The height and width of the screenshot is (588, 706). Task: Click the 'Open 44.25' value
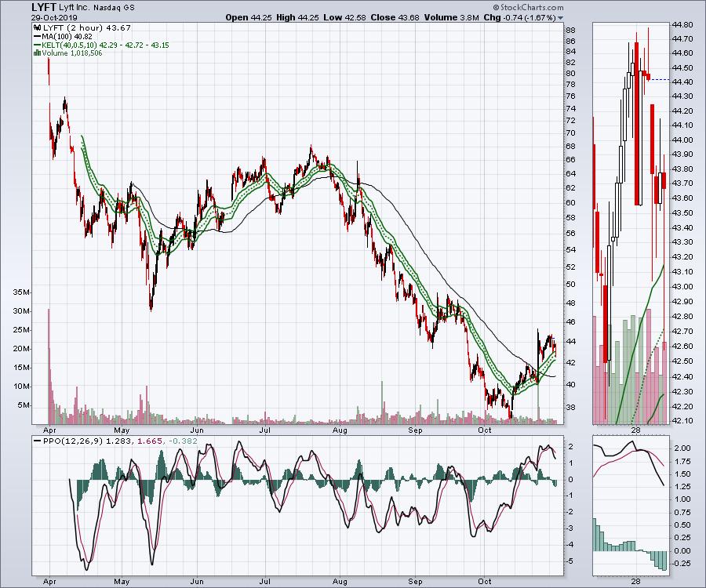pyautogui.click(x=247, y=17)
